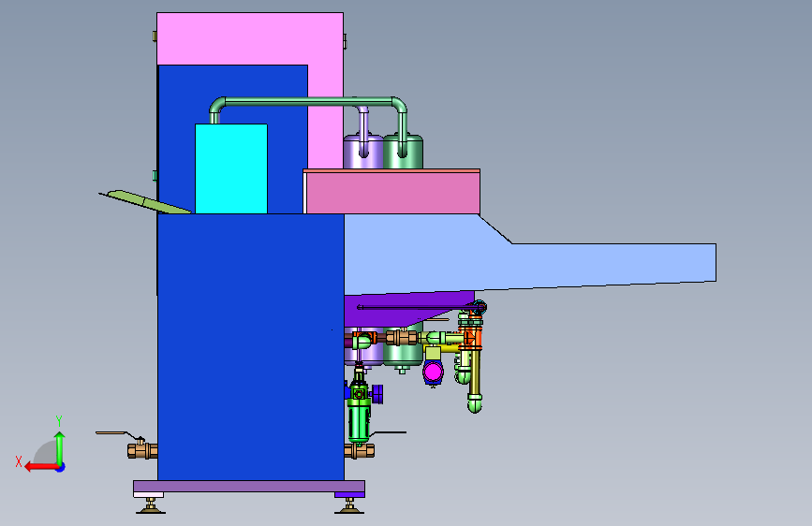The height and width of the screenshot is (526, 812).
Task: Select the yellow solenoid valve block
Action: click(x=433, y=354)
